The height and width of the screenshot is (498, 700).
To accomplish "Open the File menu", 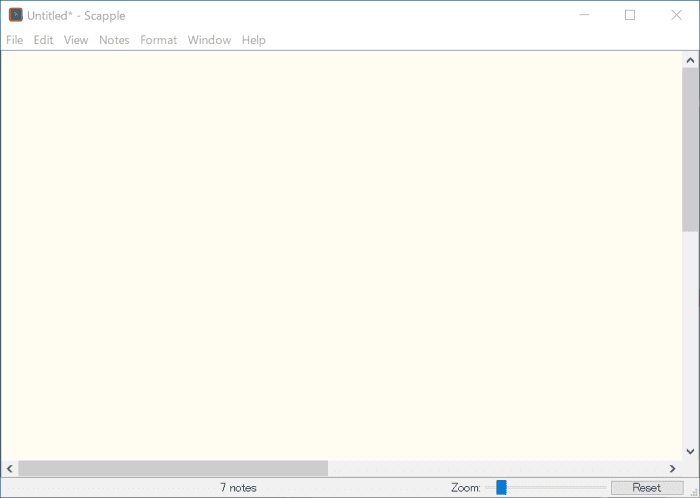I will 14,40.
